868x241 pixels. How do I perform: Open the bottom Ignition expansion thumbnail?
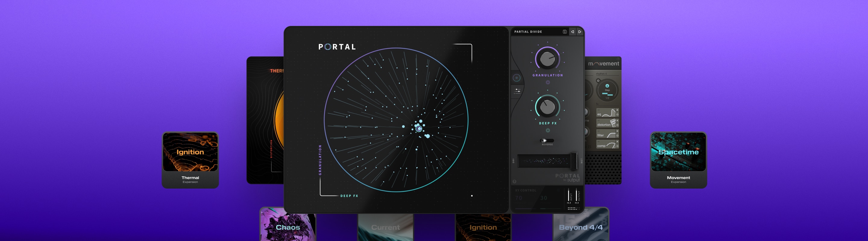pyautogui.click(x=483, y=227)
